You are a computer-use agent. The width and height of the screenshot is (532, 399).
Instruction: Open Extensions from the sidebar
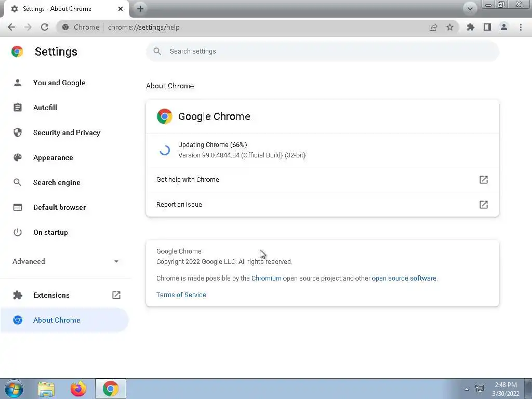[x=64, y=295]
